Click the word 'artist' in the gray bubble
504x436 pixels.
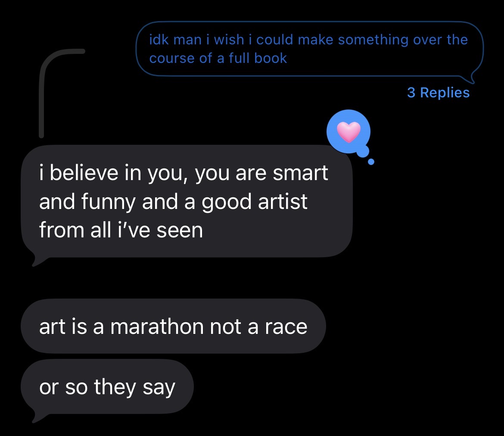(x=283, y=202)
